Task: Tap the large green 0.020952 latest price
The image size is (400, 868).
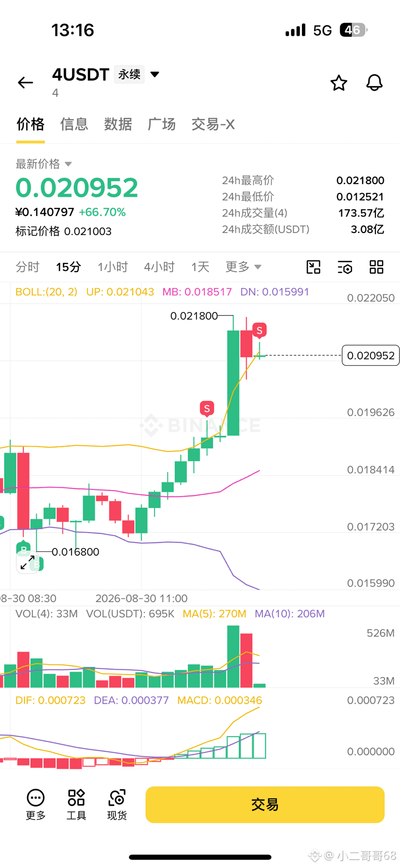Action: 77,188
